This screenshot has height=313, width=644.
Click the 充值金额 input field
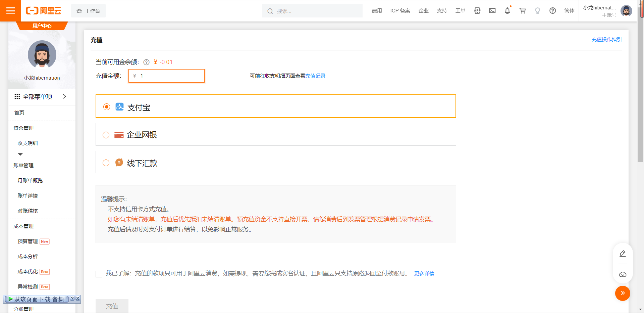tap(170, 76)
